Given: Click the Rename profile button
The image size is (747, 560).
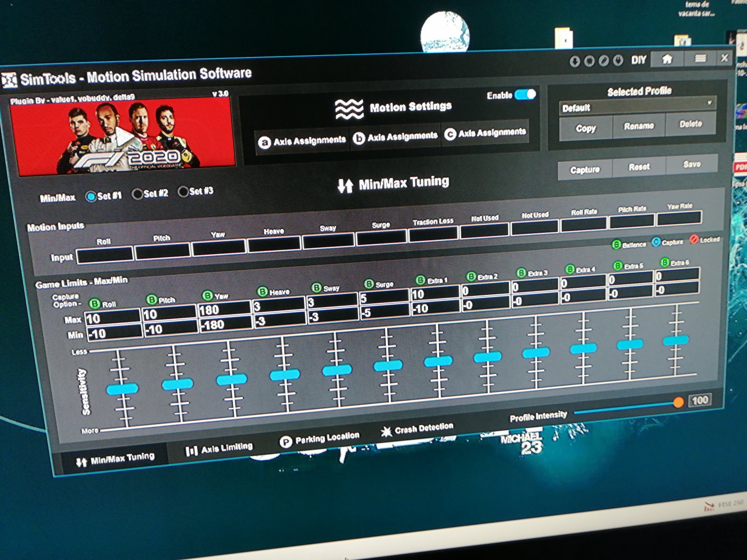Looking at the screenshot, I should pyautogui.click(x=639, y=126).
